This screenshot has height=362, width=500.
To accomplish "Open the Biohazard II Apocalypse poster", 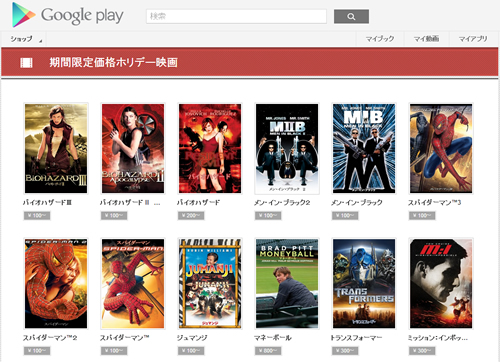I will click(x=133, y=148).
